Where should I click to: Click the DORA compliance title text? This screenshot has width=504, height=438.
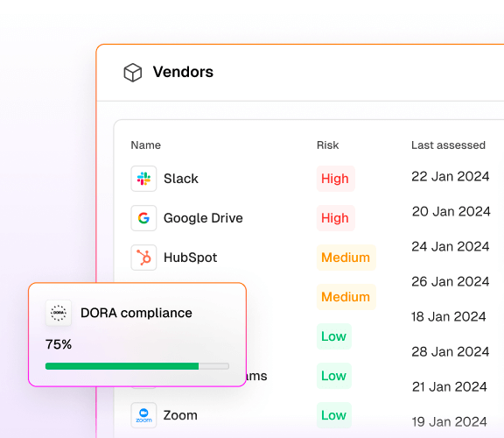[x=136, y=313]
